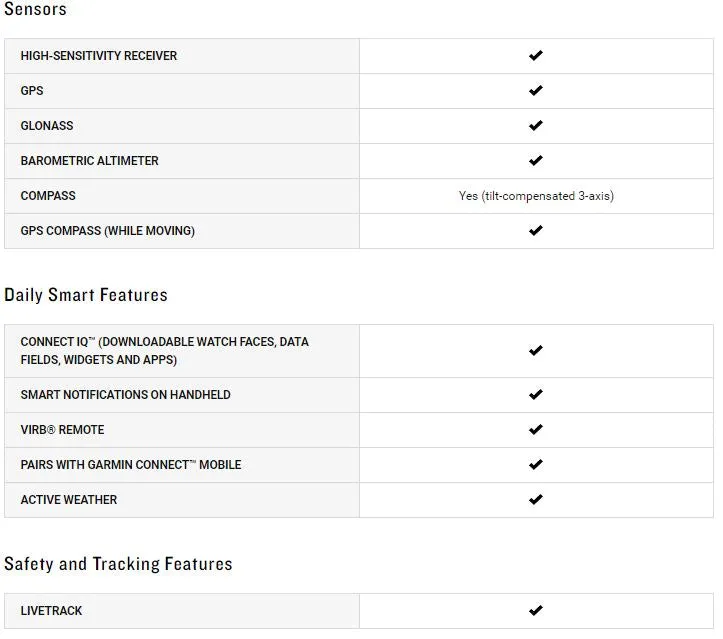
Task: Click the High-Sensitivity Receiver label
Action: [99, 56]
